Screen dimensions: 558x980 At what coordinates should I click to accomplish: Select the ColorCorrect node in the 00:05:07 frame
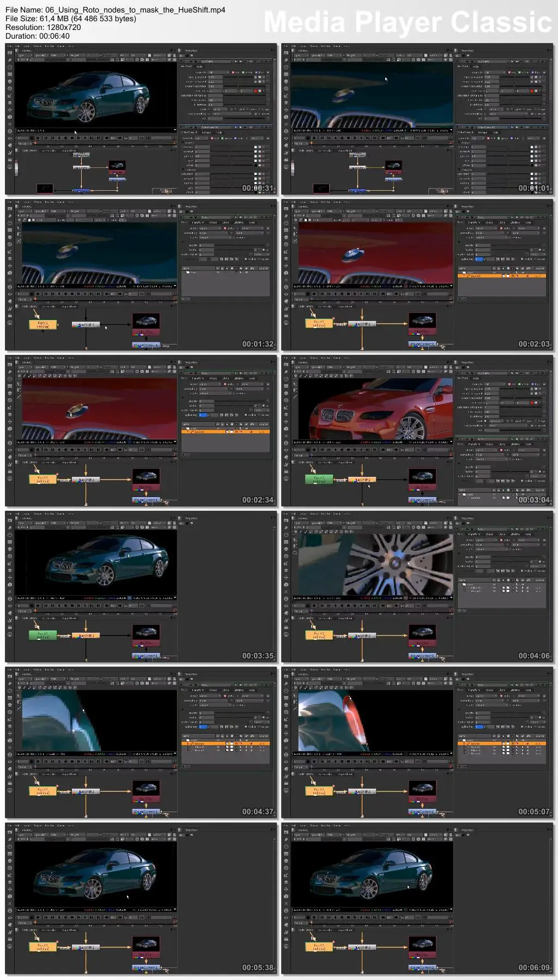point(422,812)
